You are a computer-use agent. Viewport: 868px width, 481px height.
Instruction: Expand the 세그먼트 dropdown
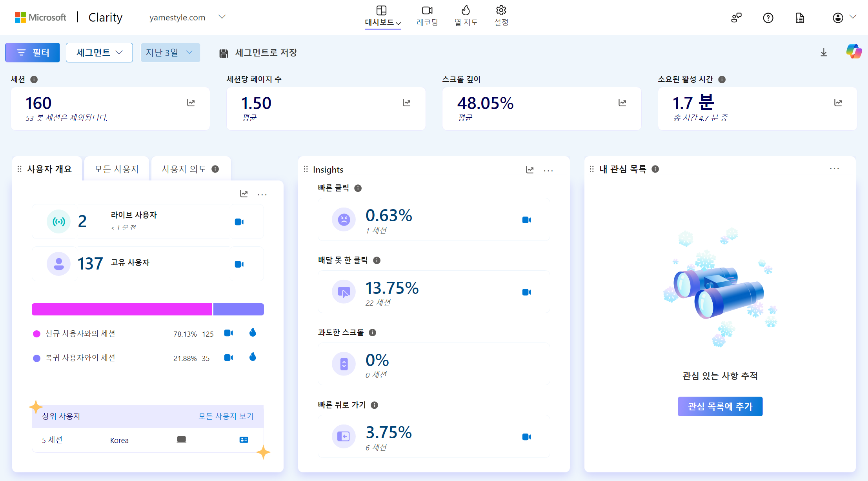tap(99, 53)
